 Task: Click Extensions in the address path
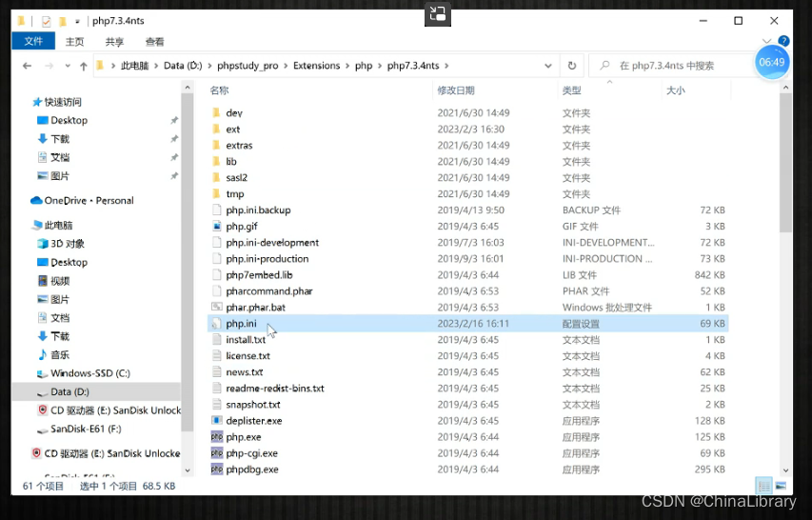(x=316, y=66)
